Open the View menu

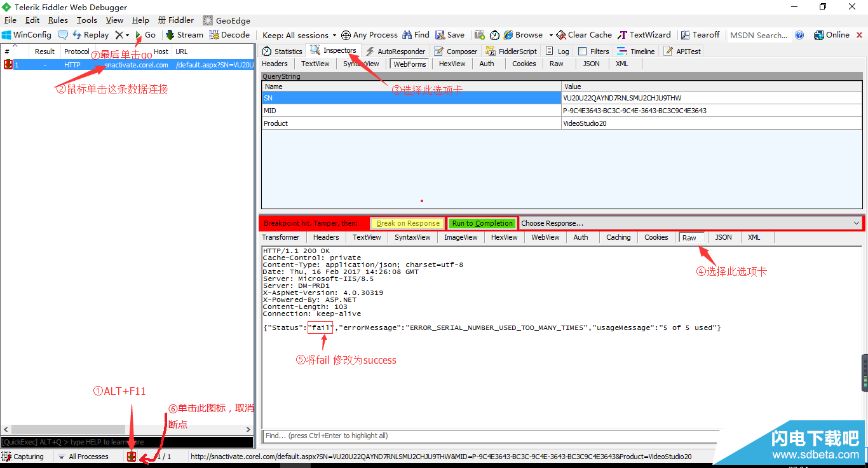114,20
